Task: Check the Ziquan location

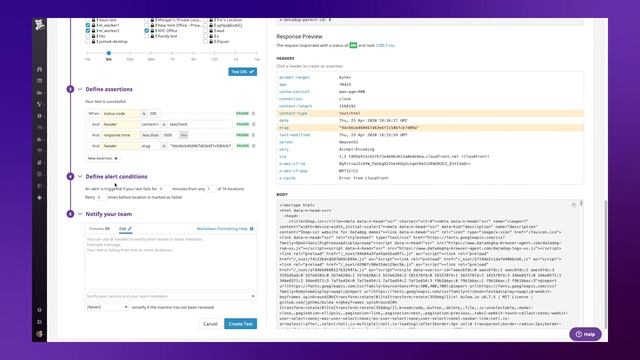Action: pyautogui.click(x=205, y=41)
